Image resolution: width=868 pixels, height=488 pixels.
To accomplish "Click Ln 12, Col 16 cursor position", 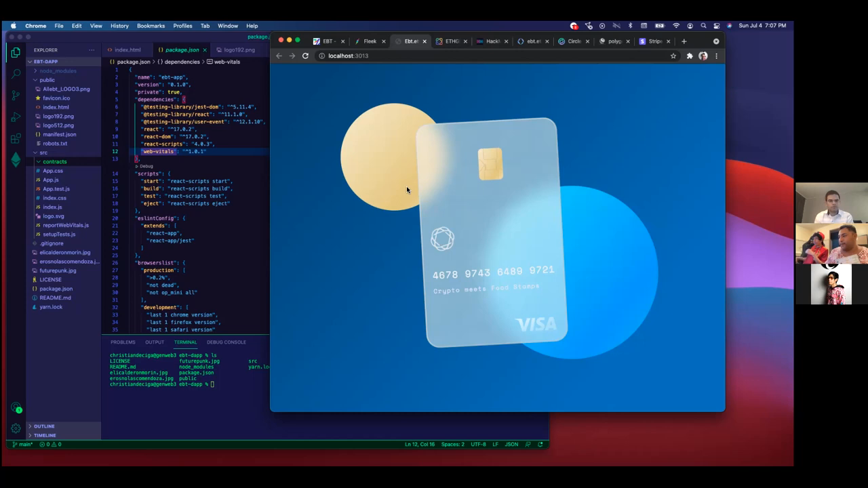I will point(420,445).
